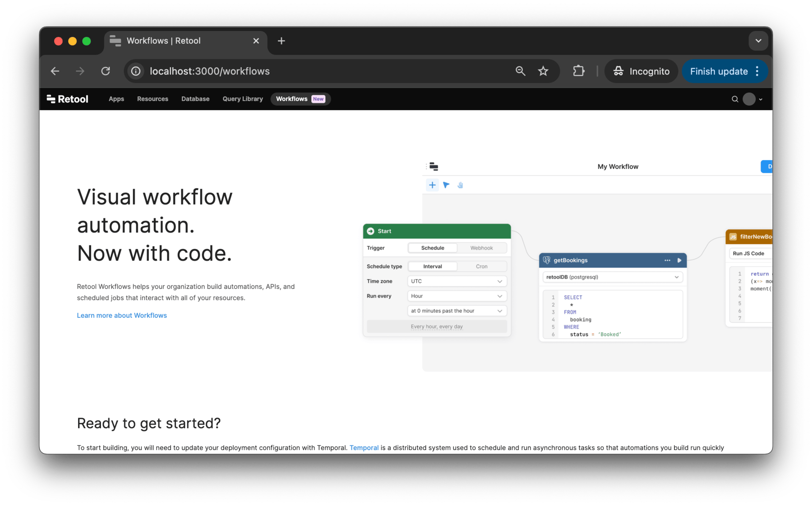Open the browser zoom magnifier icon
The height and width of the screenshot is (506, 812).
[x=520, y=71]
